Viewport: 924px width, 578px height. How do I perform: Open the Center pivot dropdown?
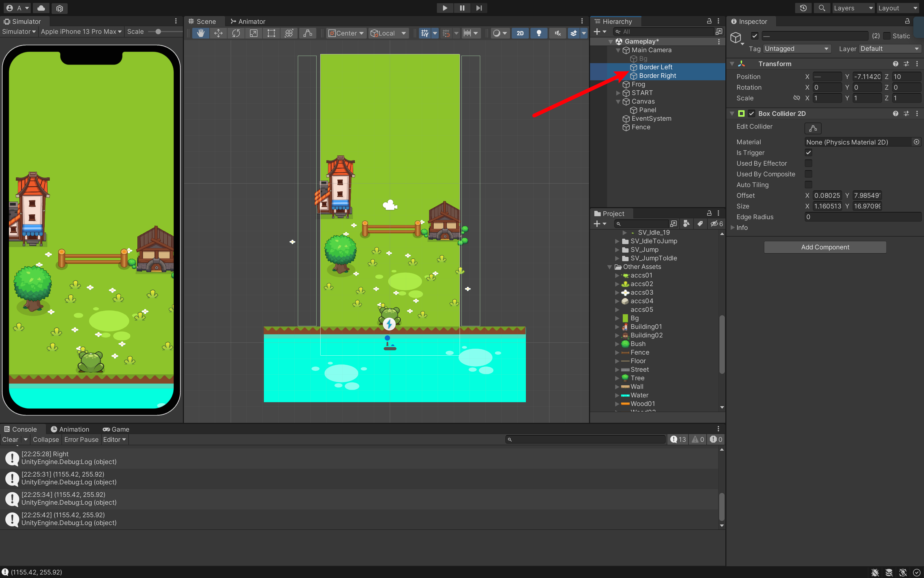346,33
